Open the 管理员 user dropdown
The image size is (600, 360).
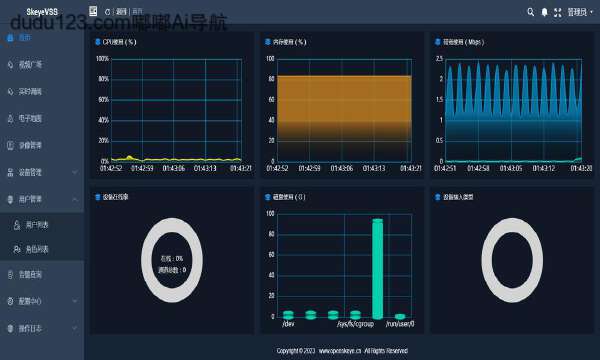[x=580, y=12]
